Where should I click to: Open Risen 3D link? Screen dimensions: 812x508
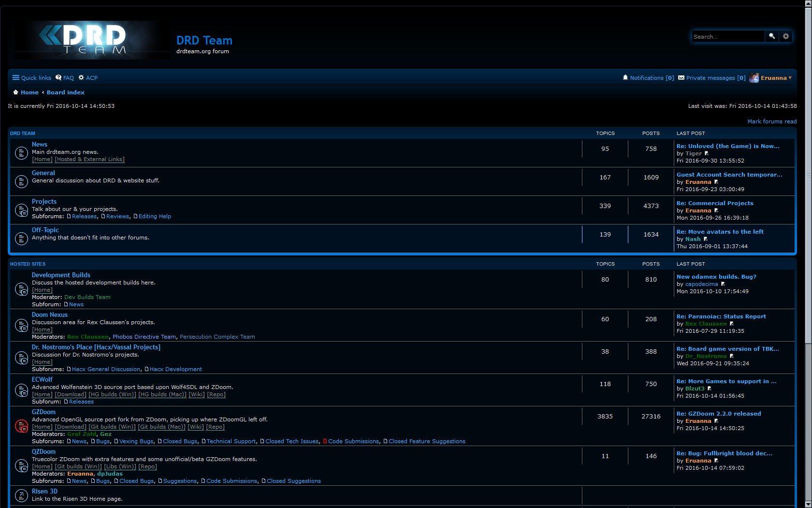[x=44, y=491]
